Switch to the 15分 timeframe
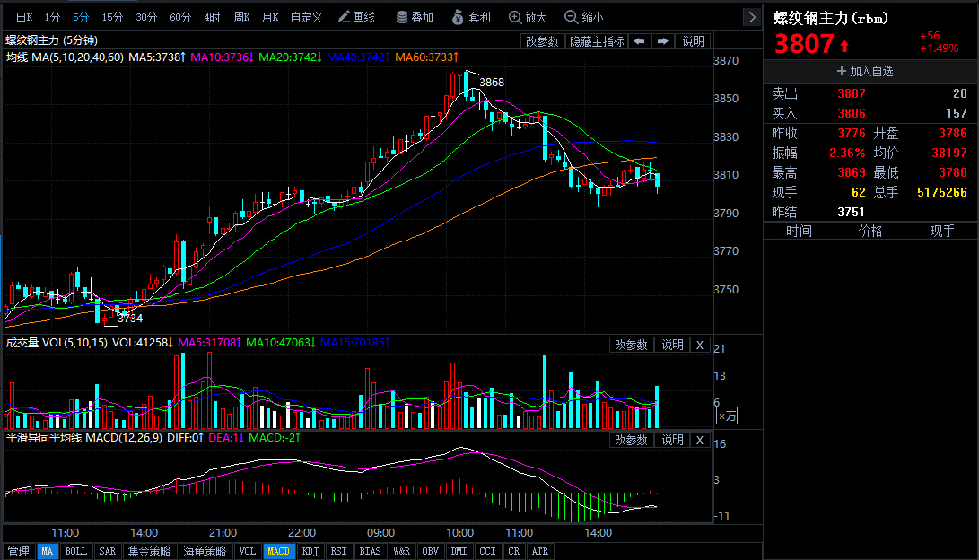This screenshot has width=979, height=560. tap(112, 17)
